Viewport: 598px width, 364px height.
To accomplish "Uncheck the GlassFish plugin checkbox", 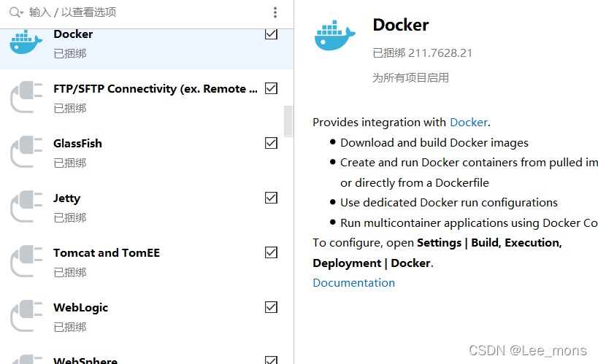I will tap(271, 143).
